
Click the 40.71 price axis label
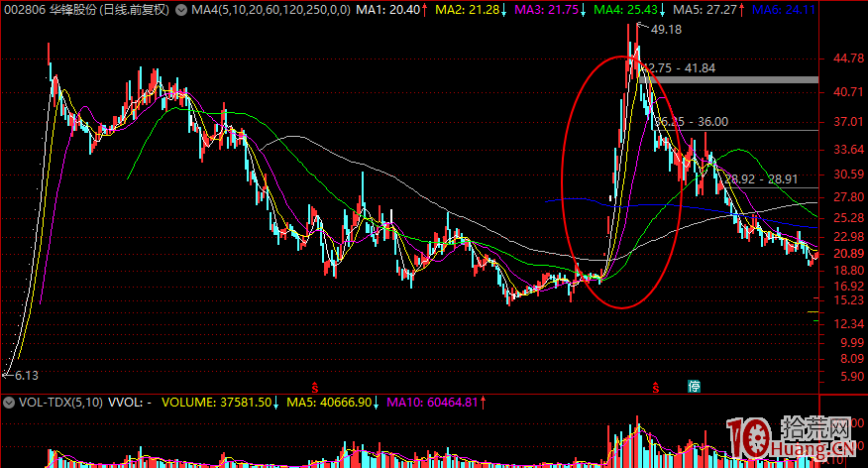(848, 92)
